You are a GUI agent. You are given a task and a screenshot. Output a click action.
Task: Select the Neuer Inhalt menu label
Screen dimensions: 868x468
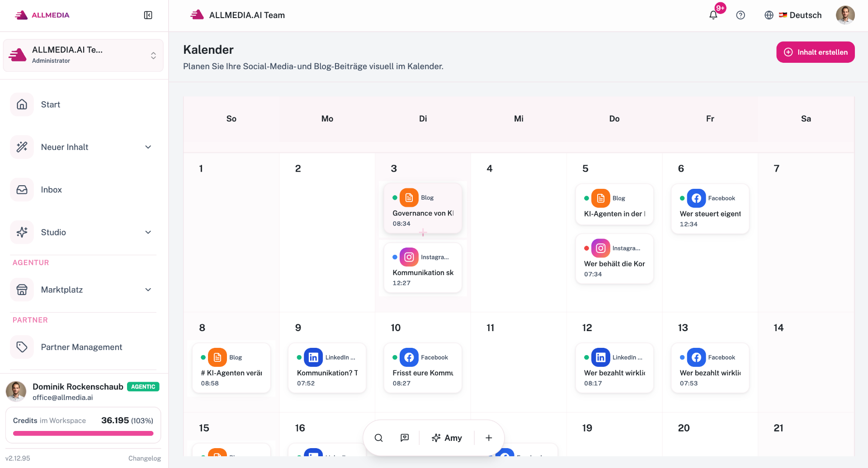pos(65,147)
